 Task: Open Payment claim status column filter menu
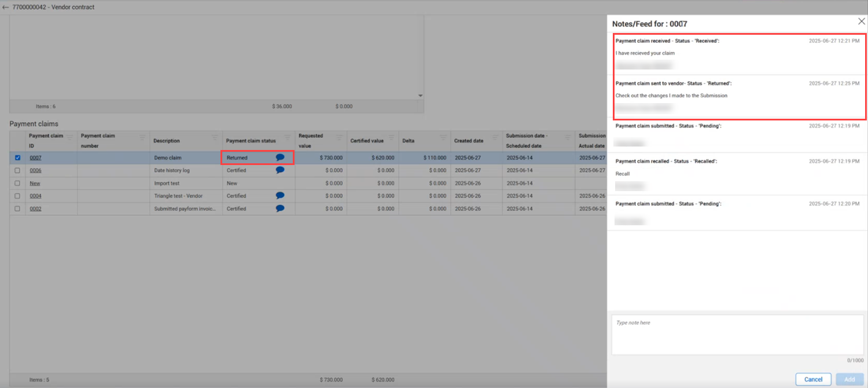click(x=288, y=138)
